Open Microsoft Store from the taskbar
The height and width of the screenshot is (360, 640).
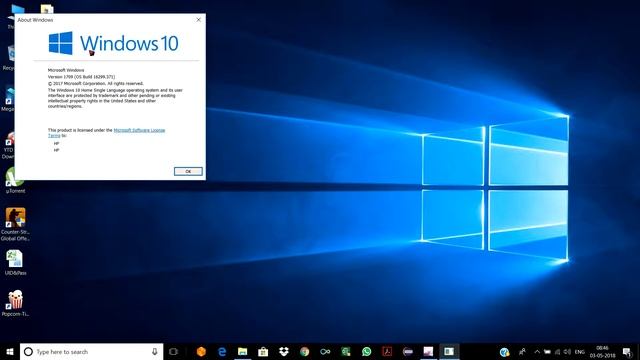(x=263, y=351)
